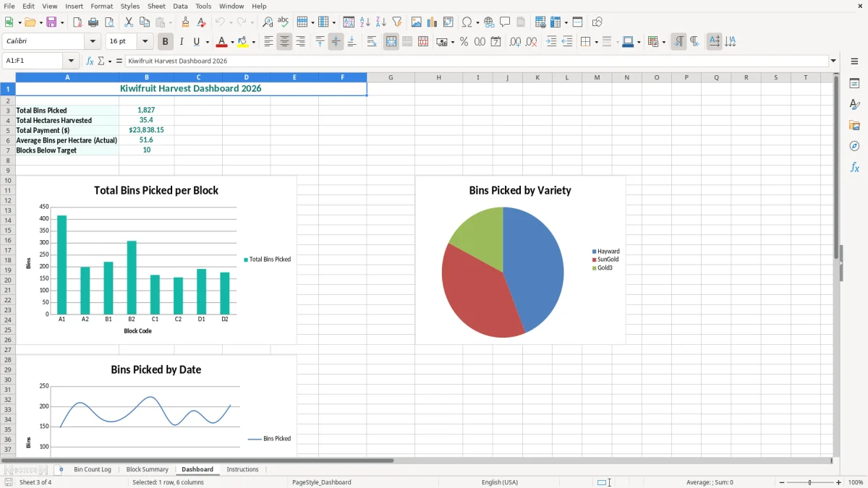Export directly as PDF

[x=77, y=22]
